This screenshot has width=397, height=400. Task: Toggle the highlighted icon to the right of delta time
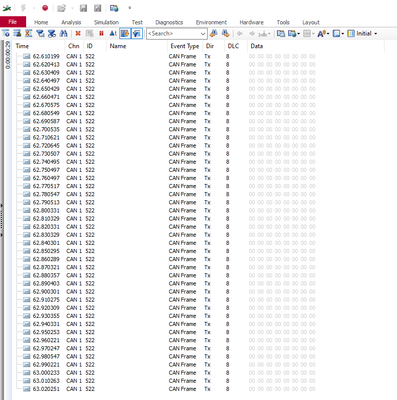click(x=125, y=33)
